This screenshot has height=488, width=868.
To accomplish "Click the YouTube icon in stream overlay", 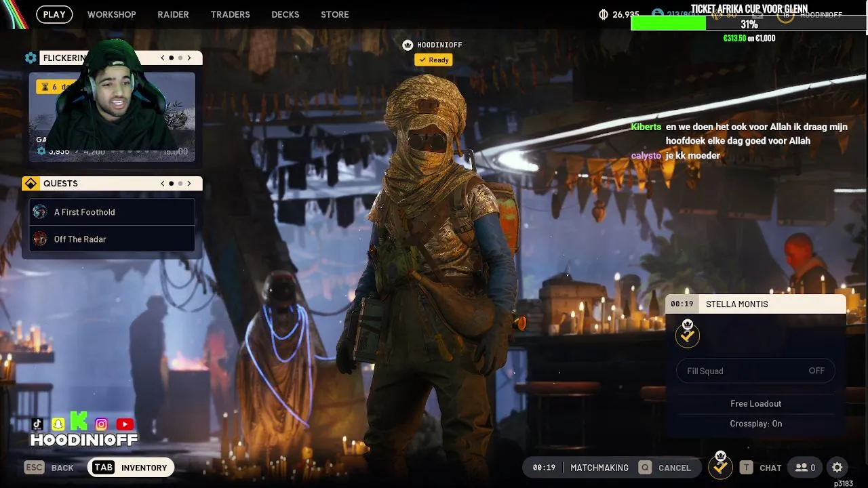I will tap(125, 424).
